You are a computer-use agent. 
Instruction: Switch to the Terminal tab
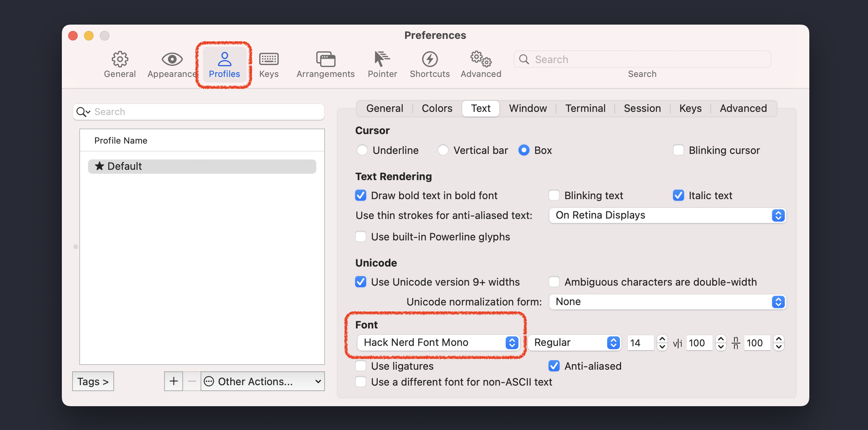coord(585,108)
